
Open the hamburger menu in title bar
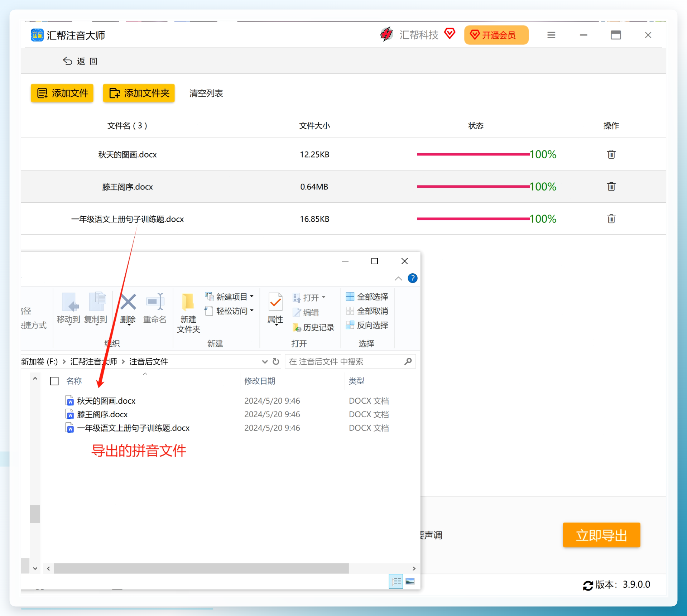pos(551,35)
